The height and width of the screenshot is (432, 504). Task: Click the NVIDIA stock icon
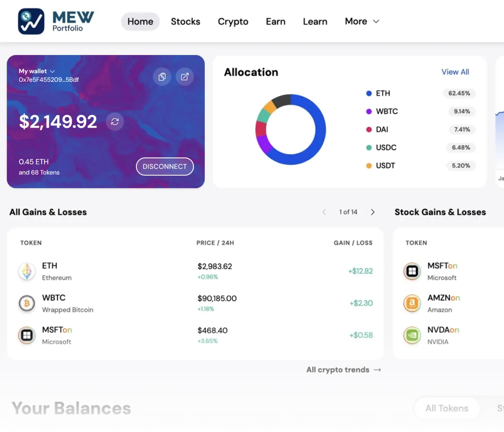pos(412,335)
